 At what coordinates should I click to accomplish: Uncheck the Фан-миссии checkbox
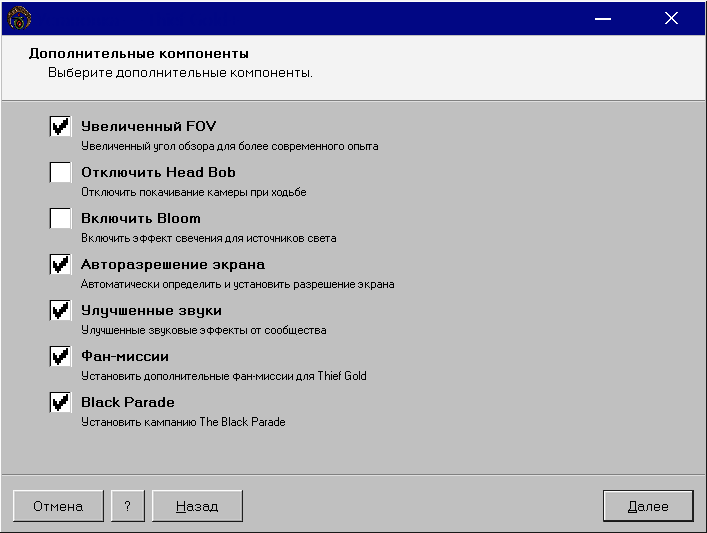tap(60, 356)
